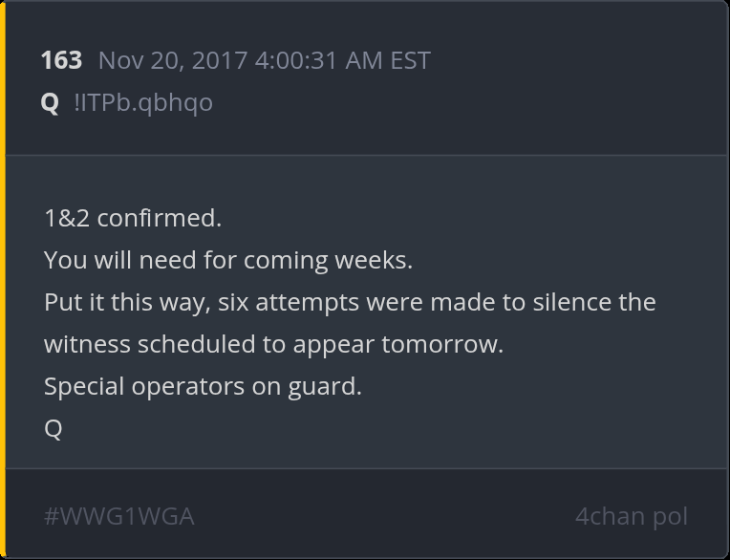The height and width of the screenshot is (560, 730).
Task: Click the words "Special operators"
Action: (x=144, y=387)
